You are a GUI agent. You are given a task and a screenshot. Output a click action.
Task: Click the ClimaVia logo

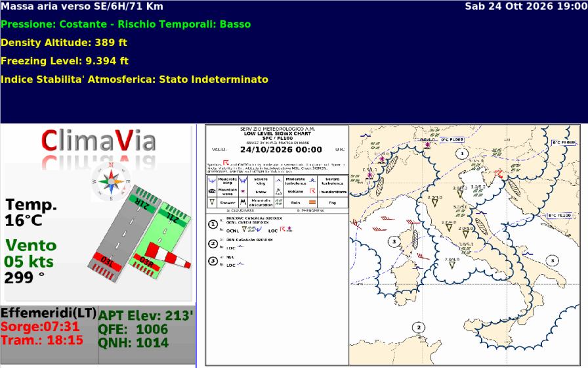pos(98,141)
